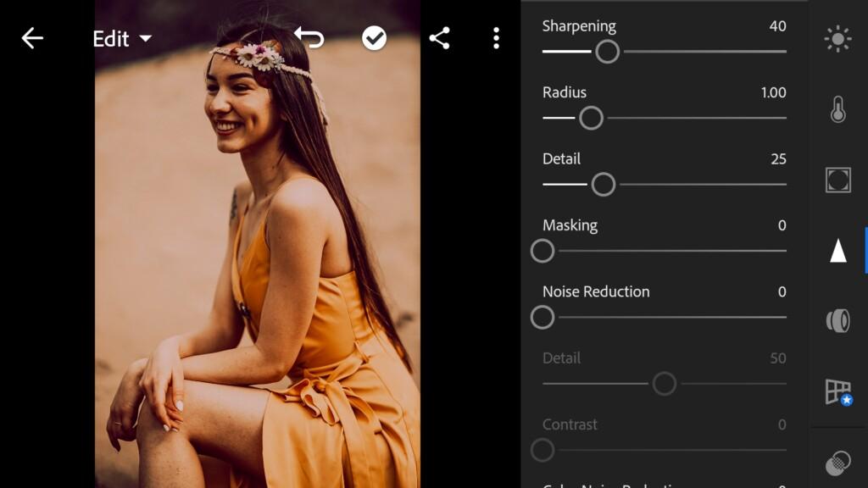Click the dimmed Detail value 50
This screenshot has height=488, width=868.
coord(778,358)
